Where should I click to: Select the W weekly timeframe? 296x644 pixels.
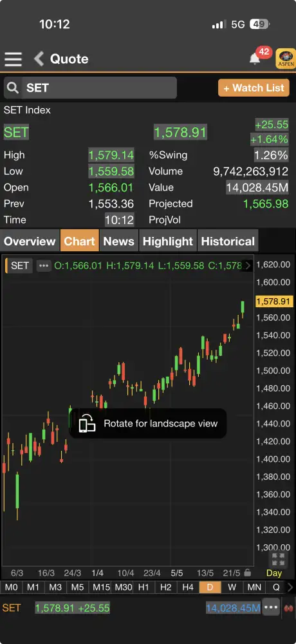pyautogui.click(x=232, y=587)
